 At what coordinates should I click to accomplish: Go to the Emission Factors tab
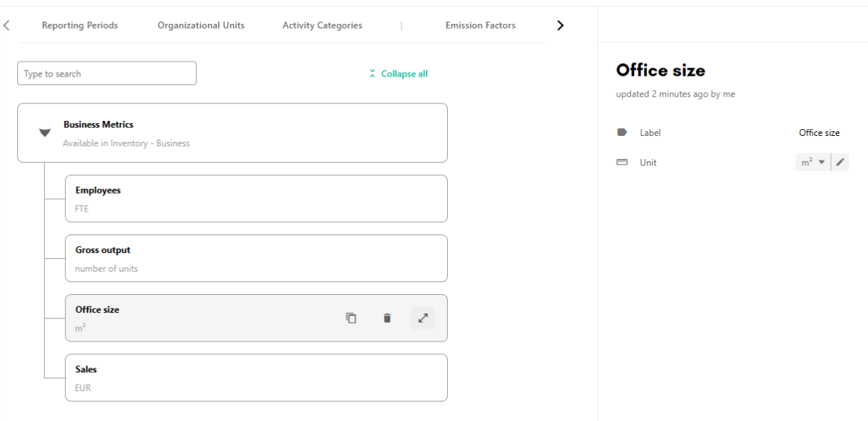[480, 25]
